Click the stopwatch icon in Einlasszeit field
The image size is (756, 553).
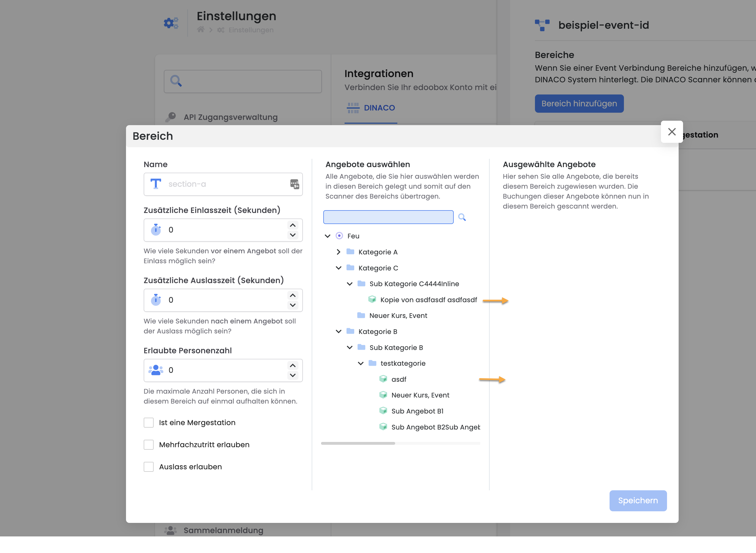[156, 230]
